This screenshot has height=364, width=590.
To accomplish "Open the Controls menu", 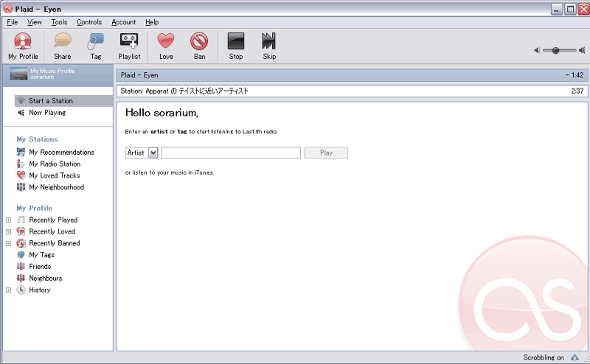I will [x=89, y=22].
